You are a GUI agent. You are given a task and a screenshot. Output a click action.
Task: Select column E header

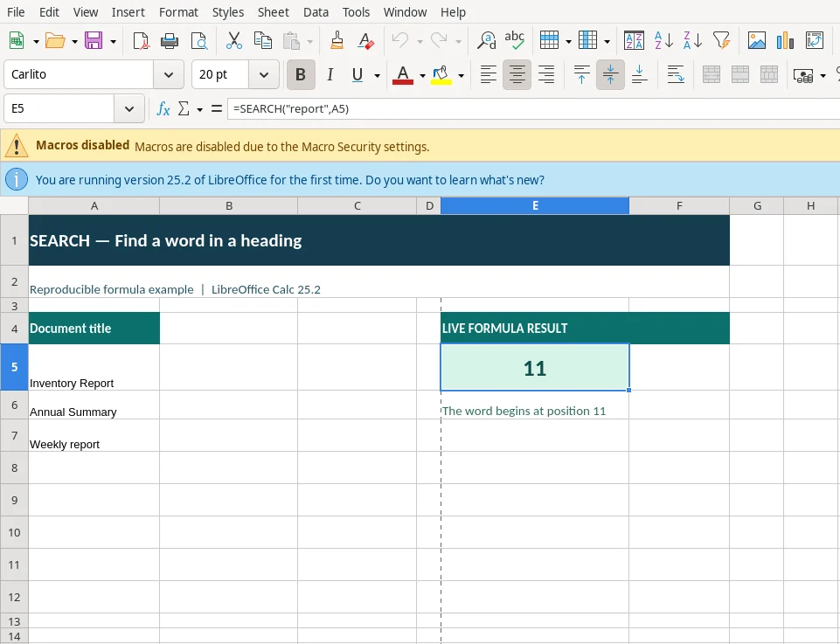pos(535,205)
